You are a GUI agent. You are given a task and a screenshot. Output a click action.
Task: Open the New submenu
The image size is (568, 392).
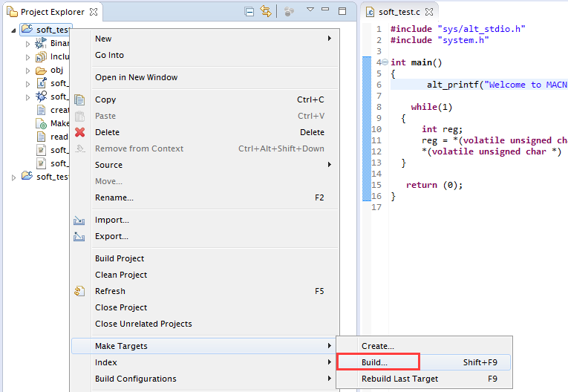point(205,39)
